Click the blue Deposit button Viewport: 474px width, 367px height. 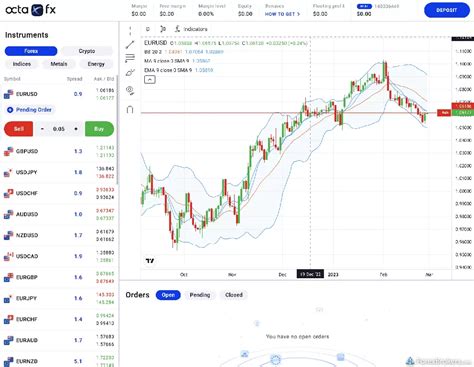click(x=447, y=10)
